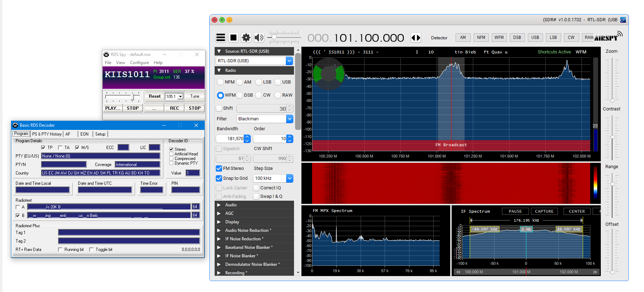Click the PLAY... button in RDS Spy
Screen dimensions: 644x292
coord(113,108)
